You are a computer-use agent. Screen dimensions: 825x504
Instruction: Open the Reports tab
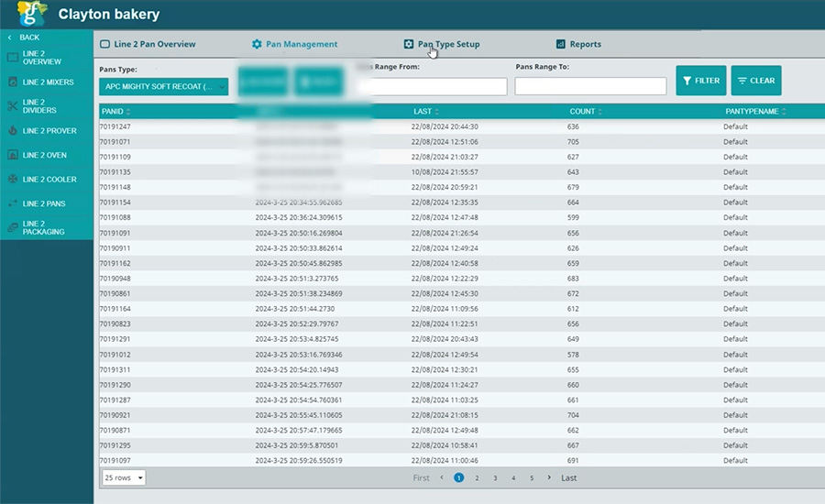[584, 44]
